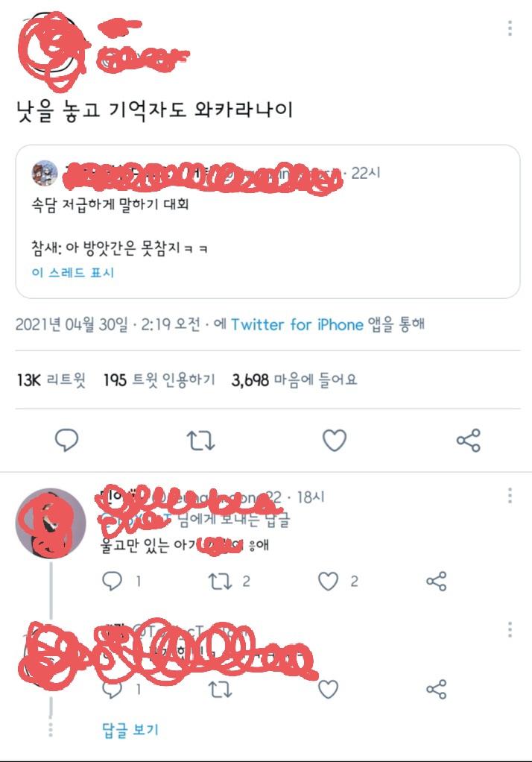Image resolution: width=532 pixels, height=762 pixels.
Task: Like the main tweet with the heart
Action: tap(334, 441)
